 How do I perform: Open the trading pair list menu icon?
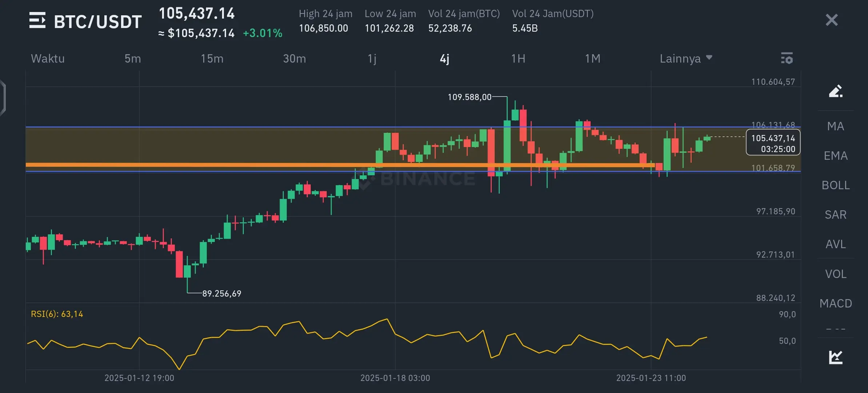(x=37, y=20)
